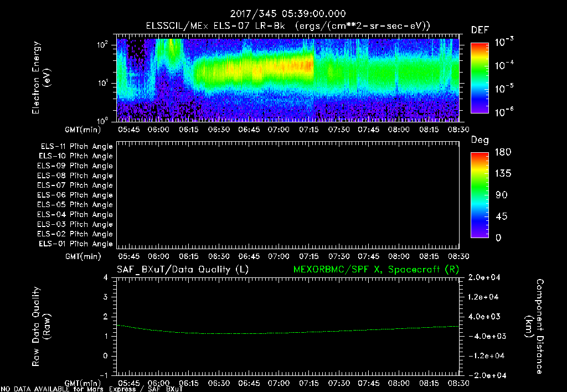The width and height of the screenshot is (567, 392).
Task: Select the ELS-02 Pitch Angle row label
Action: click(x=75, y=234)
